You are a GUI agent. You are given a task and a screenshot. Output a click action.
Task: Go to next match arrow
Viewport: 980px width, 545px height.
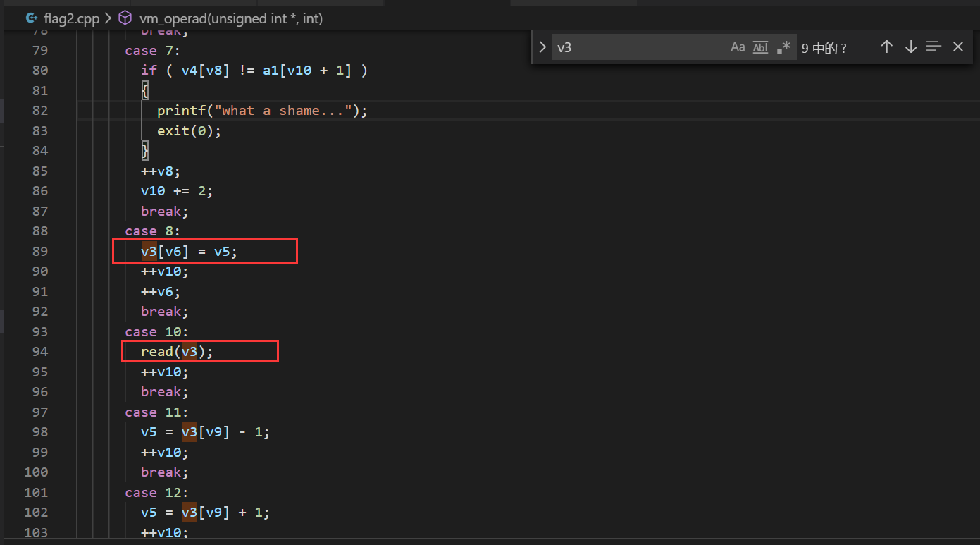911,47
